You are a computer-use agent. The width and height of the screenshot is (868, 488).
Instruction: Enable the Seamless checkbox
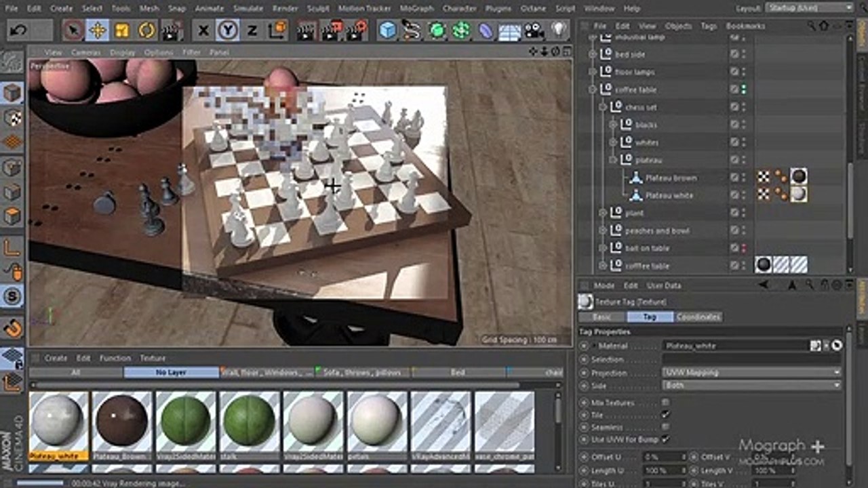click(665, 426)
